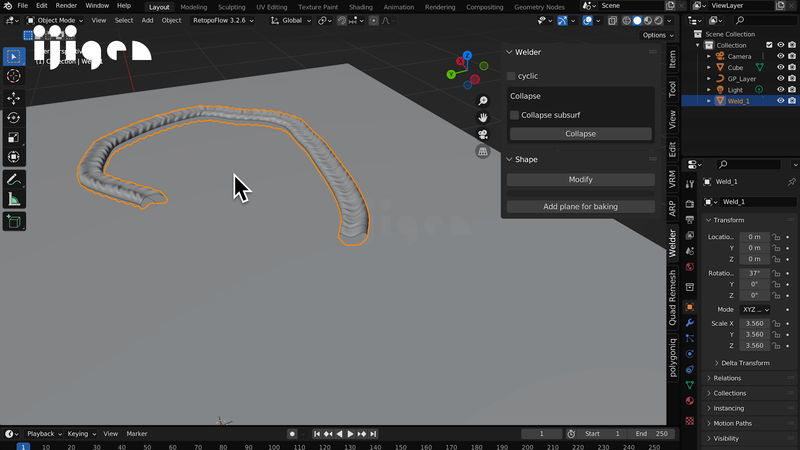Image resolution: width=800 pixels, height=450 pixels.
Task: Open the File menu
Action: click(22, 6)
